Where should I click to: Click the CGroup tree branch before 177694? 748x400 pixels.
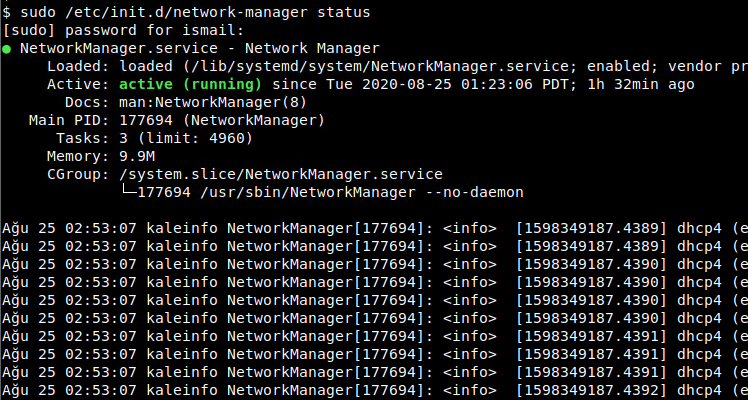click(x=128, y=191)
